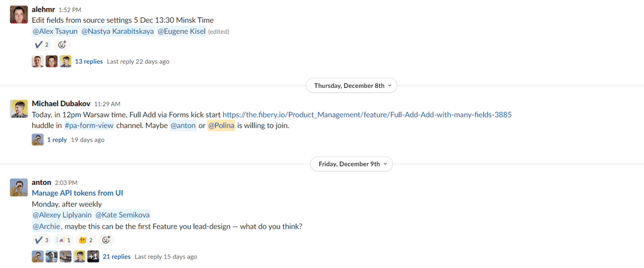The image size is (644, 268).
Task: Open the 21 replies thread
Action: 116,257
